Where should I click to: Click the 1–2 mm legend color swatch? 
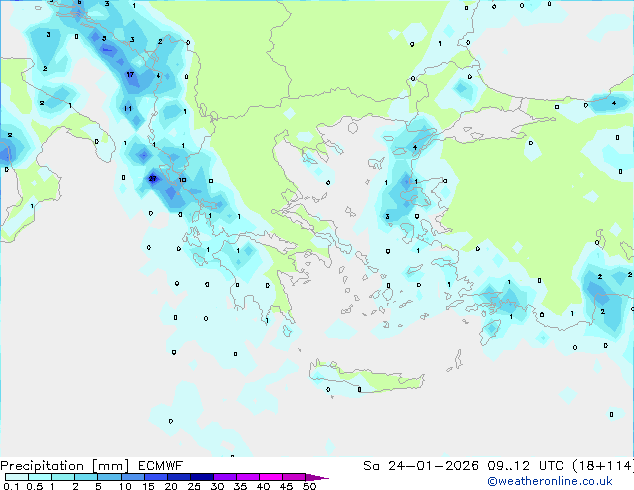click(63, 477)
